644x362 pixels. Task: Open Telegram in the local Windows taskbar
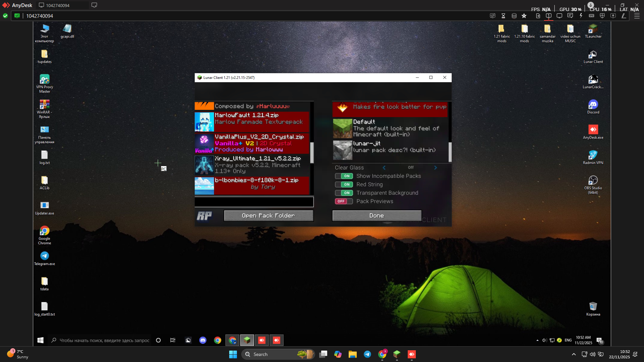367,354
